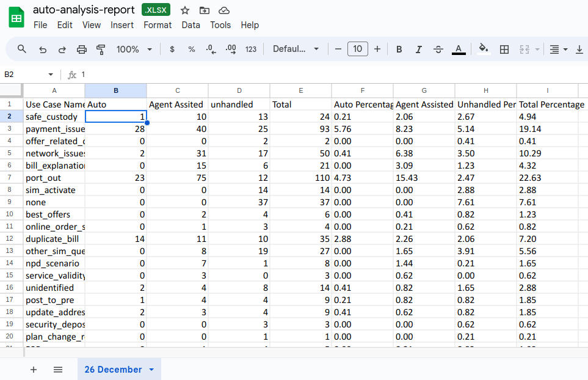Click the search menus magnifier icon
Screen dimensions: 588x380
tap(22, 49)
